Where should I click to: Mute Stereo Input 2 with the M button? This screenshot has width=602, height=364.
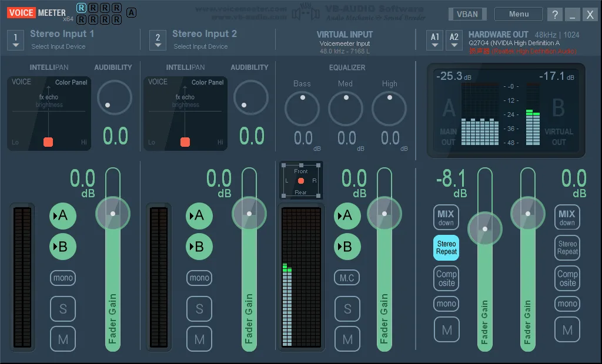point(199,339)
